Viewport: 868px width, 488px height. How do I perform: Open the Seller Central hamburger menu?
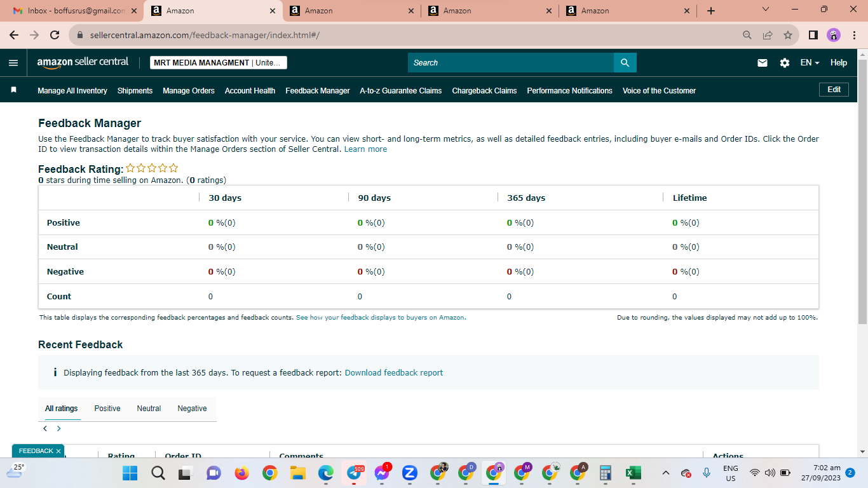[x=13, y=63]
